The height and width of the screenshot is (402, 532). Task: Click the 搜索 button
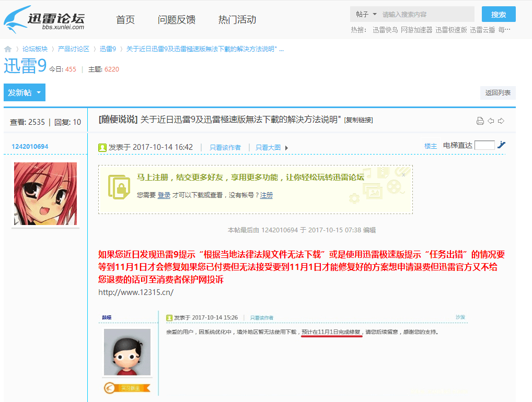coord(499,14)
